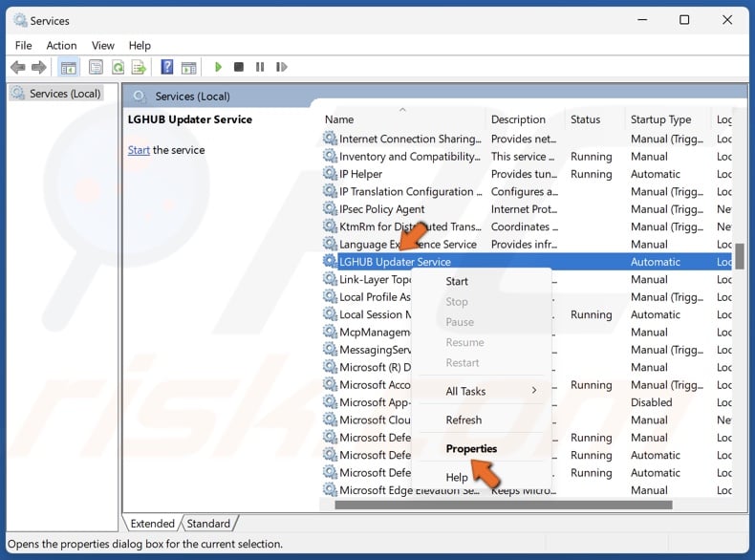Open the Help menu in menu bar
Viewport: 755px width, 560px height.
coord(140,46)
